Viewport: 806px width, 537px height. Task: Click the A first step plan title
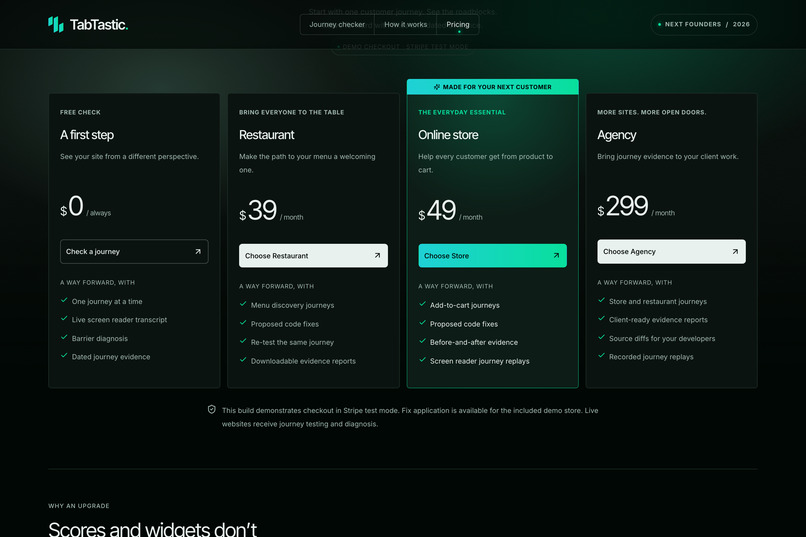coord(87,135)
